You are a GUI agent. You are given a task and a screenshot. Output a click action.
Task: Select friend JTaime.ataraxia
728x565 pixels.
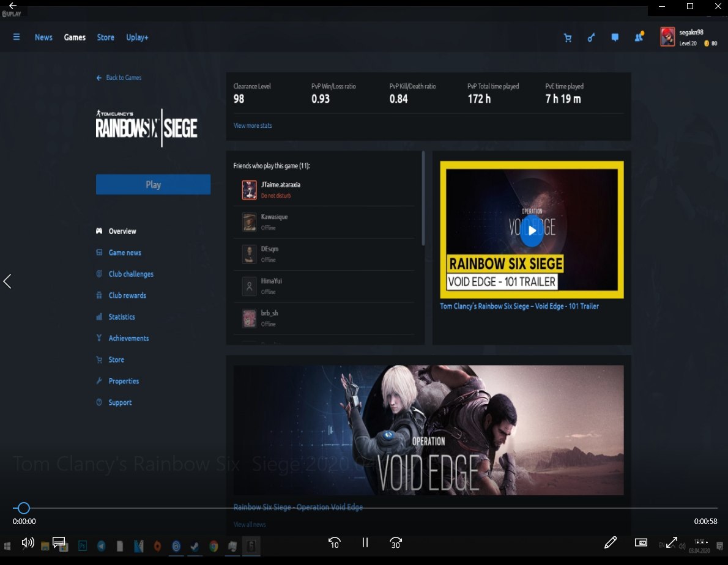pyautogui.click(x=324, y=190)
